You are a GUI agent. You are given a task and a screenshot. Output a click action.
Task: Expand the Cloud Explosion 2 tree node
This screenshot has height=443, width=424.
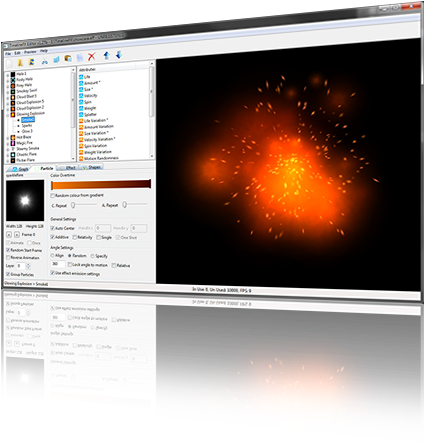8,109
